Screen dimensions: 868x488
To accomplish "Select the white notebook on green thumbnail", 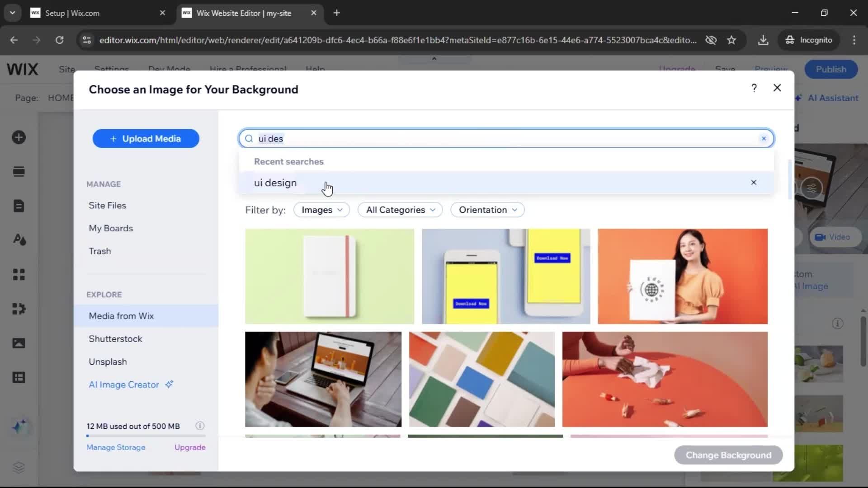I will point(329,276).
